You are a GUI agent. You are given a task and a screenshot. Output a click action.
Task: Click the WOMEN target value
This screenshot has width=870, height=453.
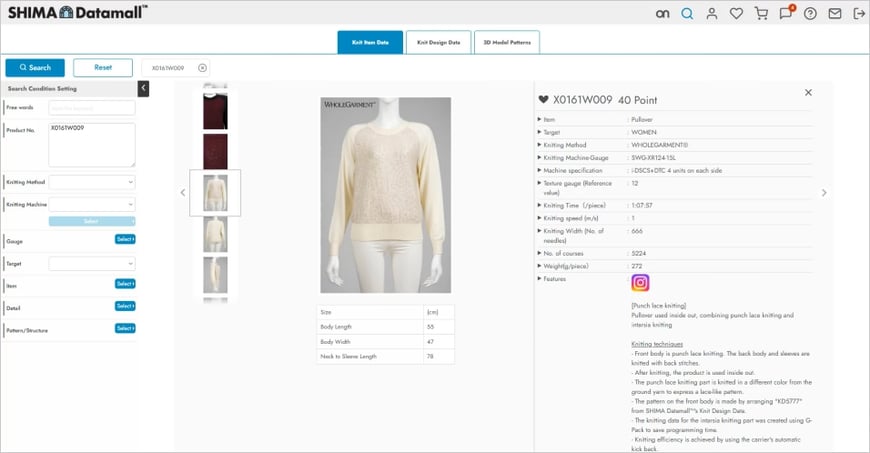click(644, 132)
